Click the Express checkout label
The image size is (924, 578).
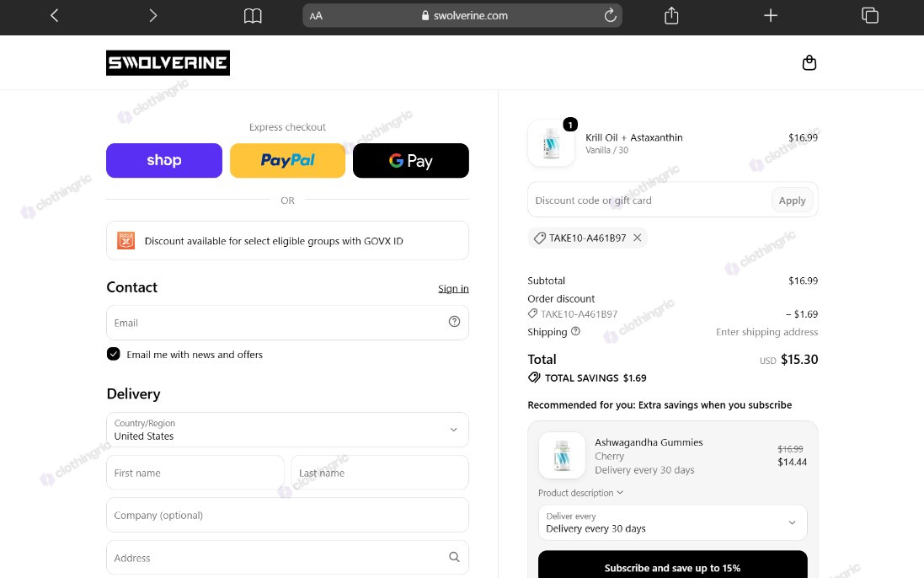(x=287, y=126)
